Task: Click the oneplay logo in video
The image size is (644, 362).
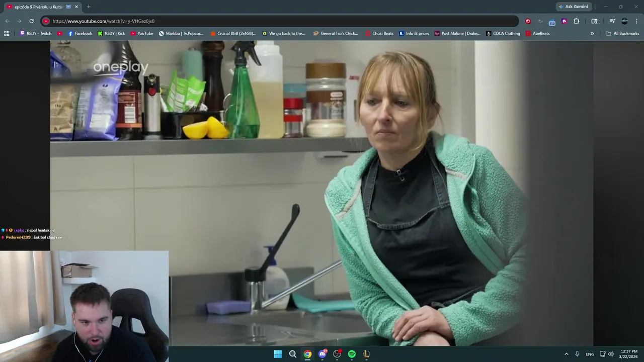Action: click(x=121, y=67)
